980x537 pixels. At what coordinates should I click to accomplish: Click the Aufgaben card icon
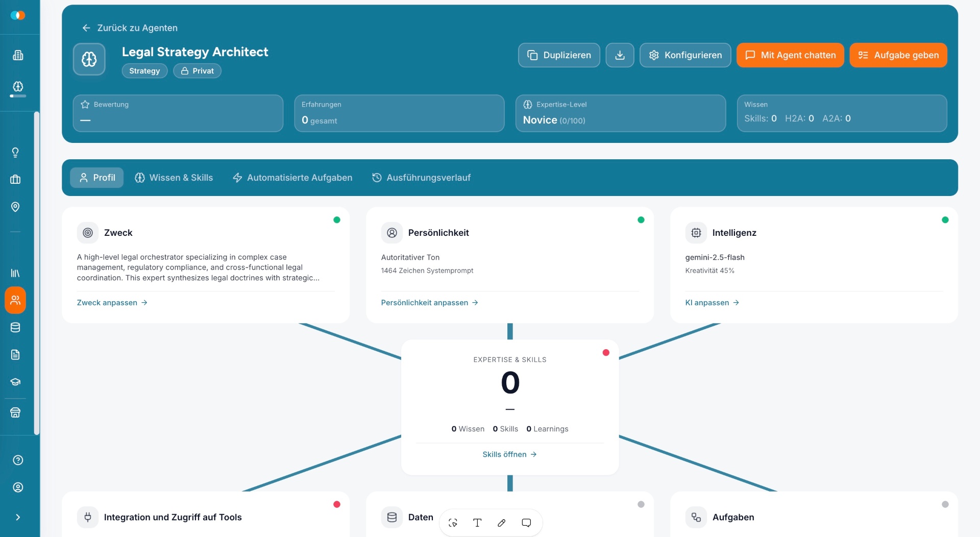(696, 517)
